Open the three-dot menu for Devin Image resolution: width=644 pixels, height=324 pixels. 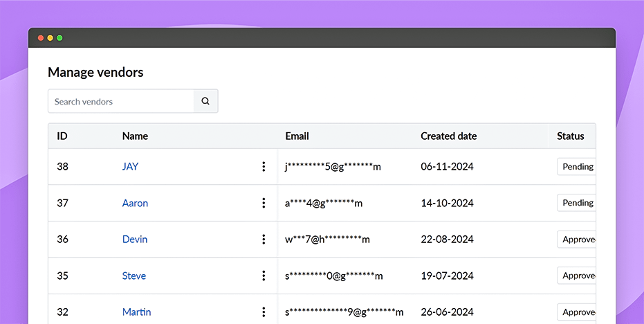(264, 240)
